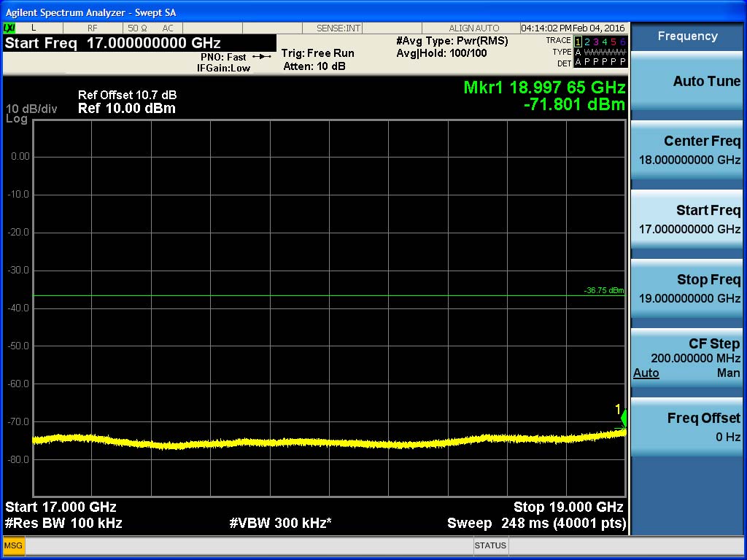Viewport: 747px width, 560px height.
Task: Click the 50 Ω impedance indicator
Action: click(138, 28)
